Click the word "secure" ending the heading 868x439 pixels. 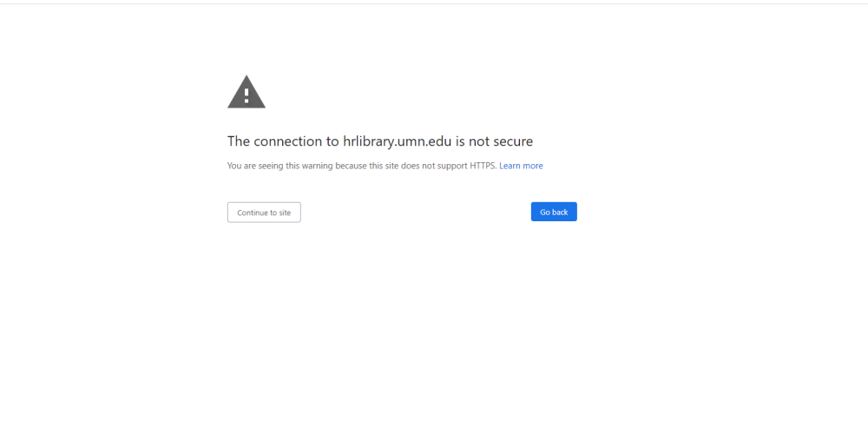pos(513,141)
